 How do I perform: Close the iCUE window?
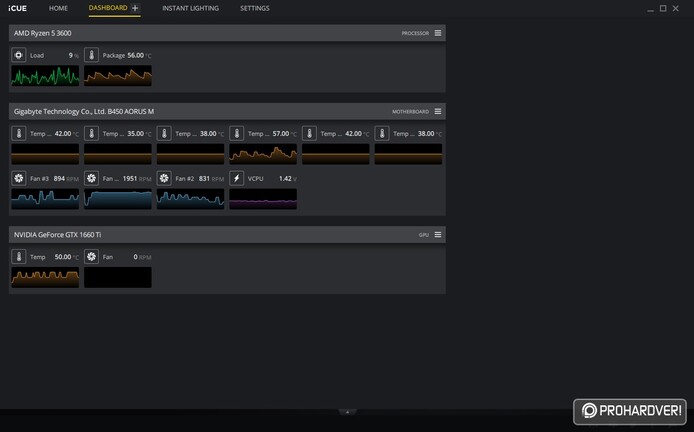[675, 8]
